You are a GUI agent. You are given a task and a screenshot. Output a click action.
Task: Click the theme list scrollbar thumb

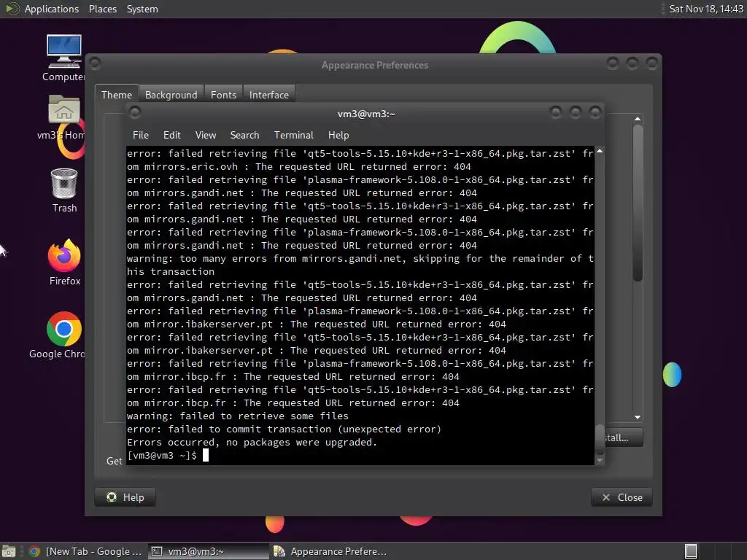coord(638,203)
